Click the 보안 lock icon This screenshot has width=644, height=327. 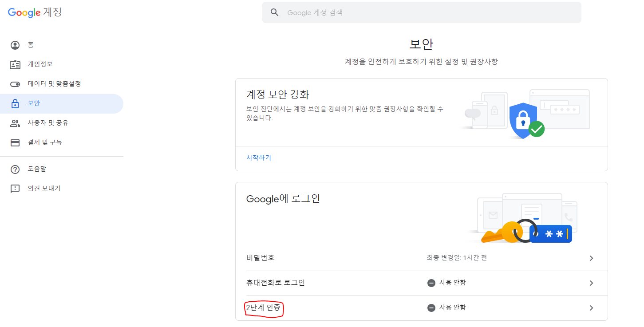point(15,103)
